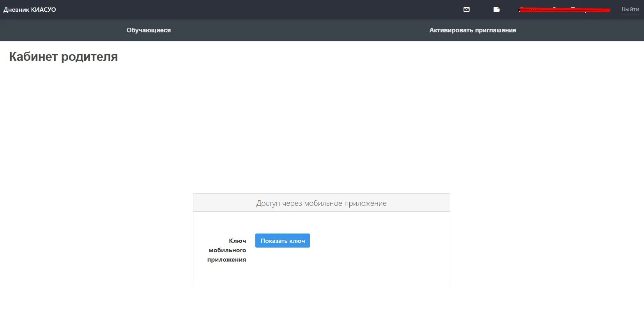Open the Обучающиеся menu item
This screenshot has width=644, height=315.
click(149, 30)
